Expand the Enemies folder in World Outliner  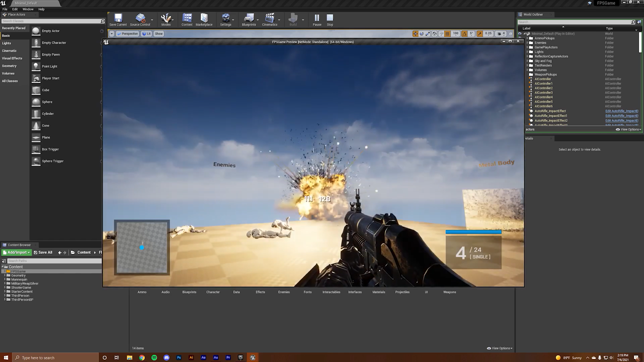(x=527, y=43)
